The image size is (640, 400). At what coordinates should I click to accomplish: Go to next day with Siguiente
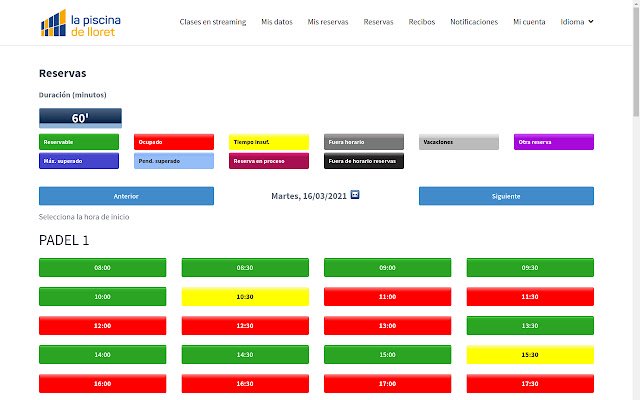click(506, 196)
